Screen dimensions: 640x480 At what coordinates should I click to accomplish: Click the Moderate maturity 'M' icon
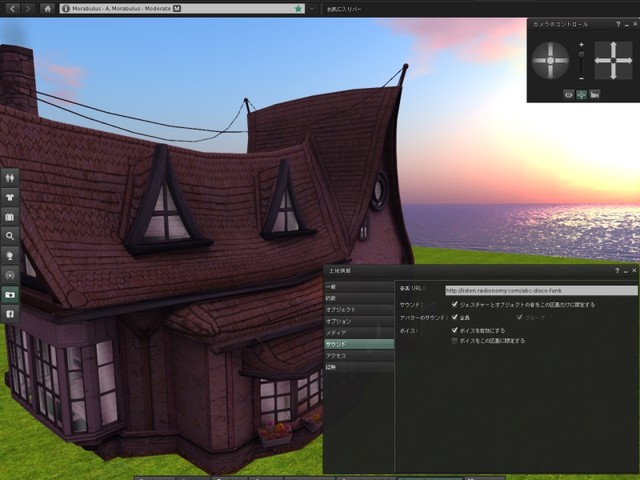pos(177,8)
